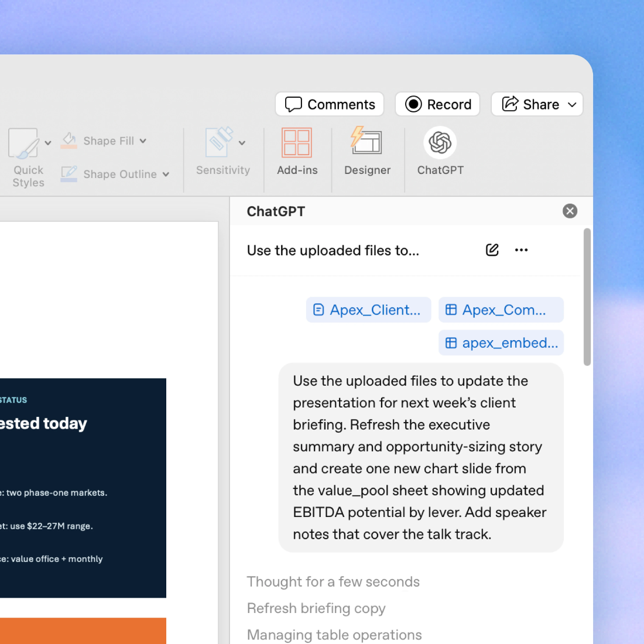Click the ChatGPT panel scrollbar thumb
This screenshot has width=644, height=644.
pos(587,297)
